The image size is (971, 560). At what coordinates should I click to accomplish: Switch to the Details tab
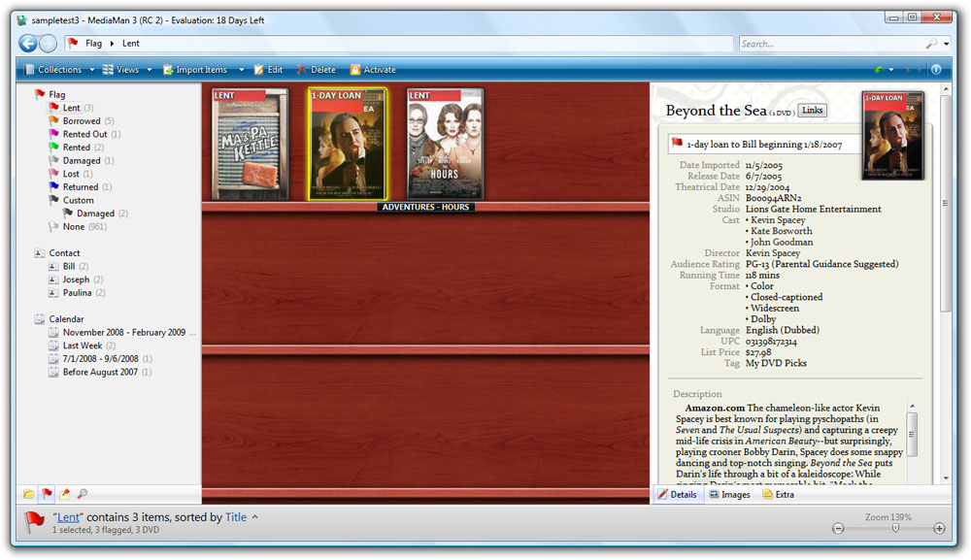pyautogui.click(x=678, y=494)
